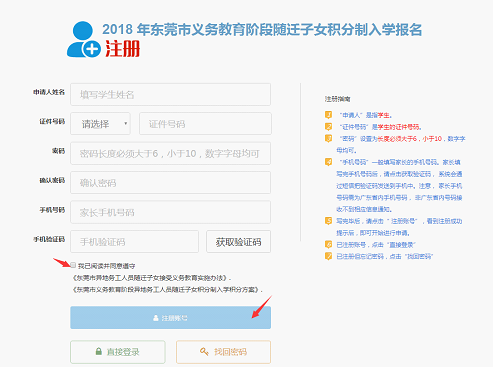This screenshot has width=493, height=367.
Task: Click the lock icon on 直接登录
Action: [x=99, y=351]
